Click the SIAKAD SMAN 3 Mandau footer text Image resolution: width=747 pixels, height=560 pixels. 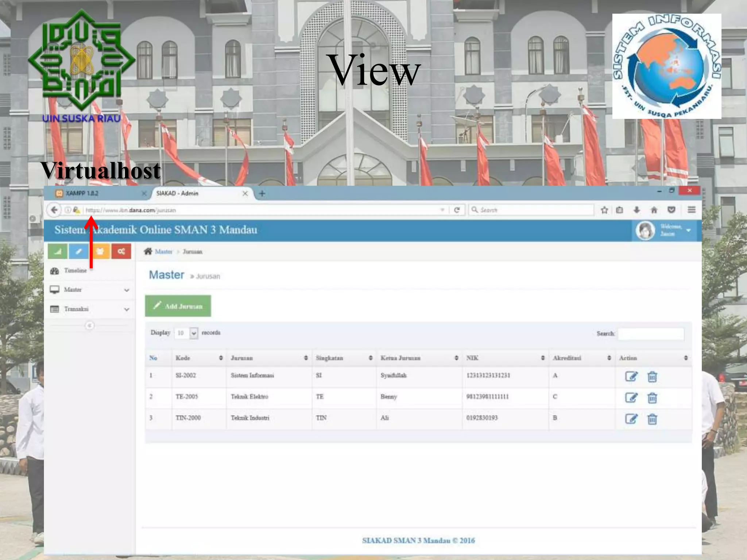tap(418, 540)
